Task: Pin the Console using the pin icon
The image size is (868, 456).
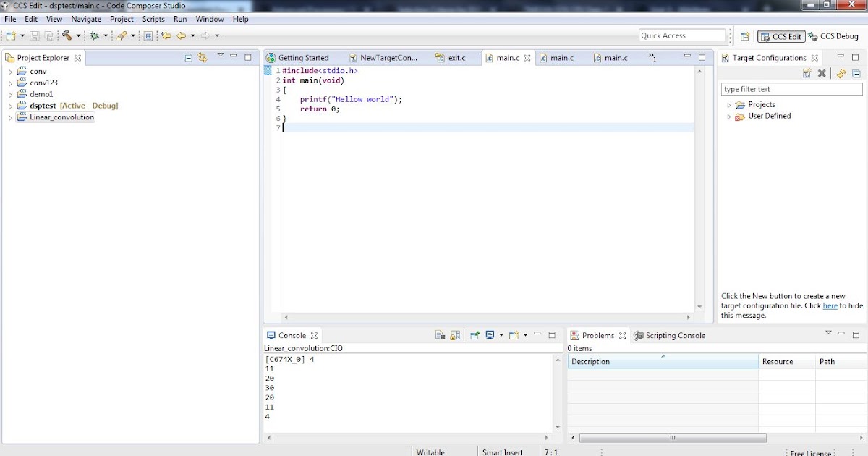Action: click(475, 335)
